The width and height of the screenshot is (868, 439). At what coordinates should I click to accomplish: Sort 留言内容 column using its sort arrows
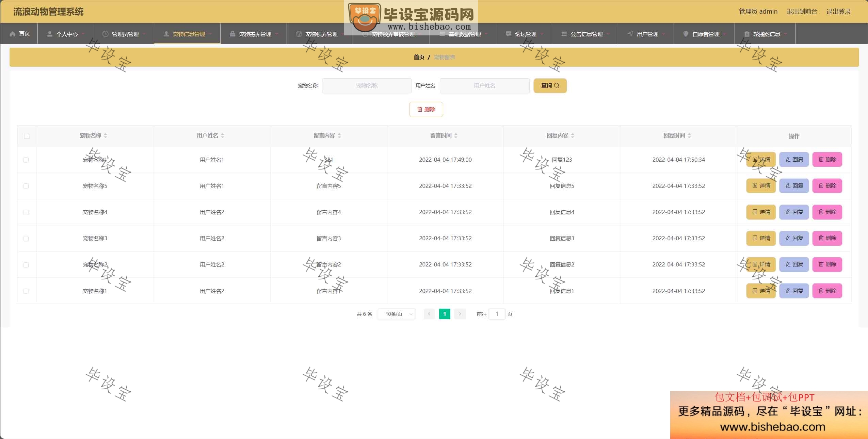pyautogui.click(x=339, y=135)
